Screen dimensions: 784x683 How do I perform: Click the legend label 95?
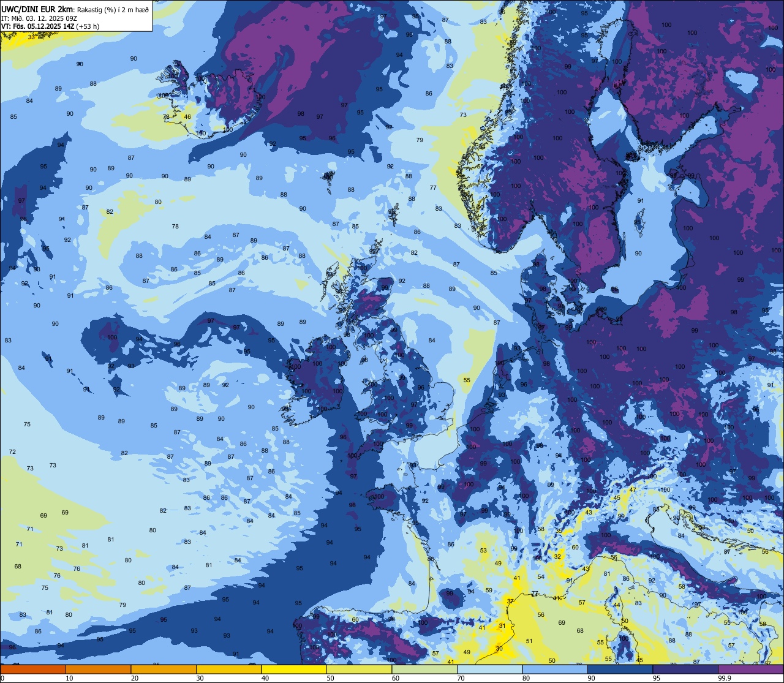point(657,678)
